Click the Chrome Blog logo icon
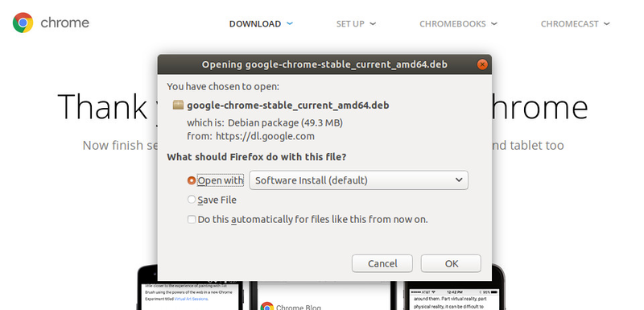This screenshot has height=310, width=644. (267, 306)
